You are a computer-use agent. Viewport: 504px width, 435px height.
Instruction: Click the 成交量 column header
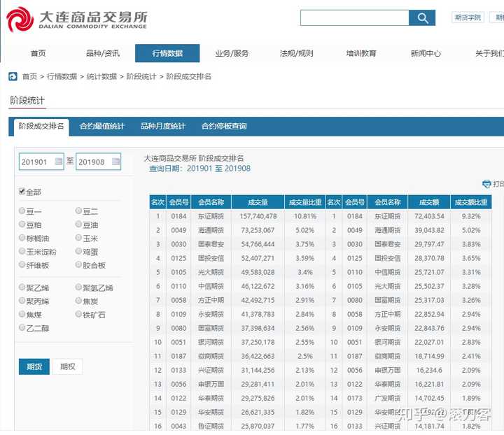click(258, 202)
